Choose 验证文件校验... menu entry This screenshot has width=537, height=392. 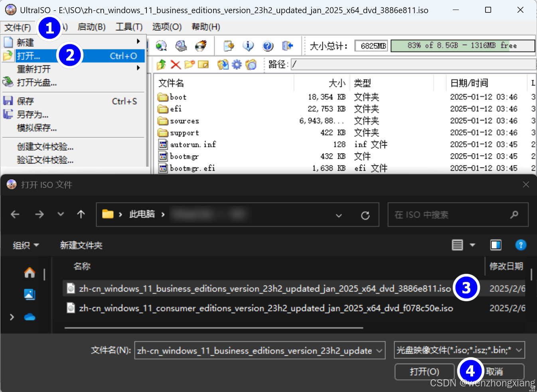click(73, 160)
